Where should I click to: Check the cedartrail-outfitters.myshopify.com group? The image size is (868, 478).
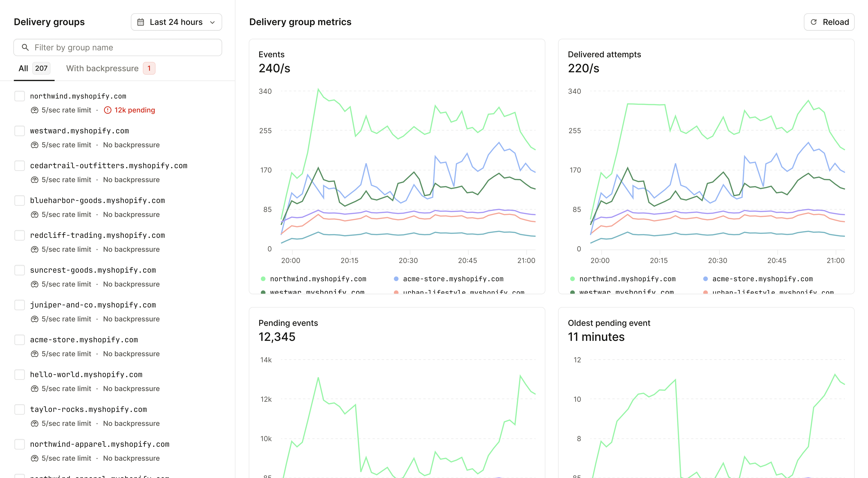[x=19, y=166]
